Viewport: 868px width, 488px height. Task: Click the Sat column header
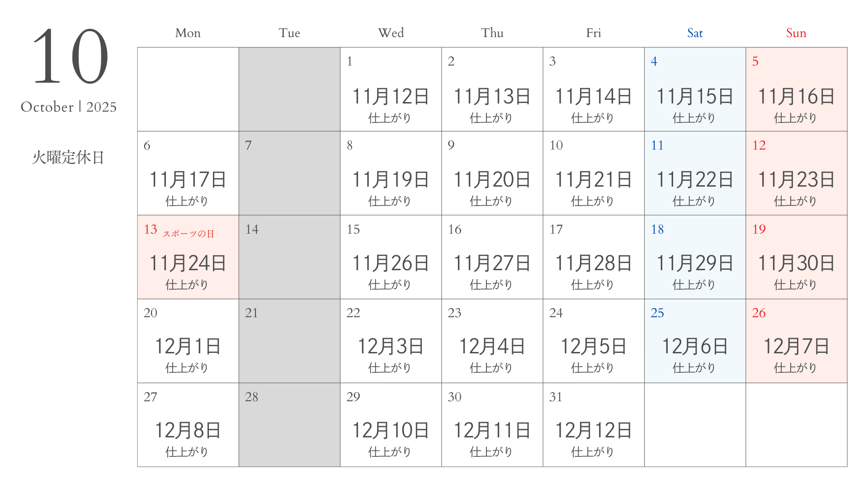(x=695, y=33)
